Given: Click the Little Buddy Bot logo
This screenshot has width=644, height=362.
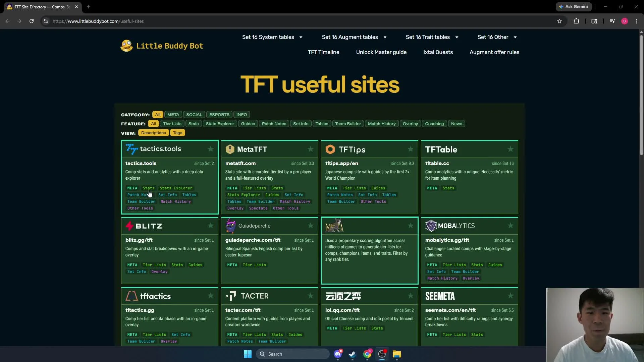Looking at the screenshot, I should (x=162, y=46).
